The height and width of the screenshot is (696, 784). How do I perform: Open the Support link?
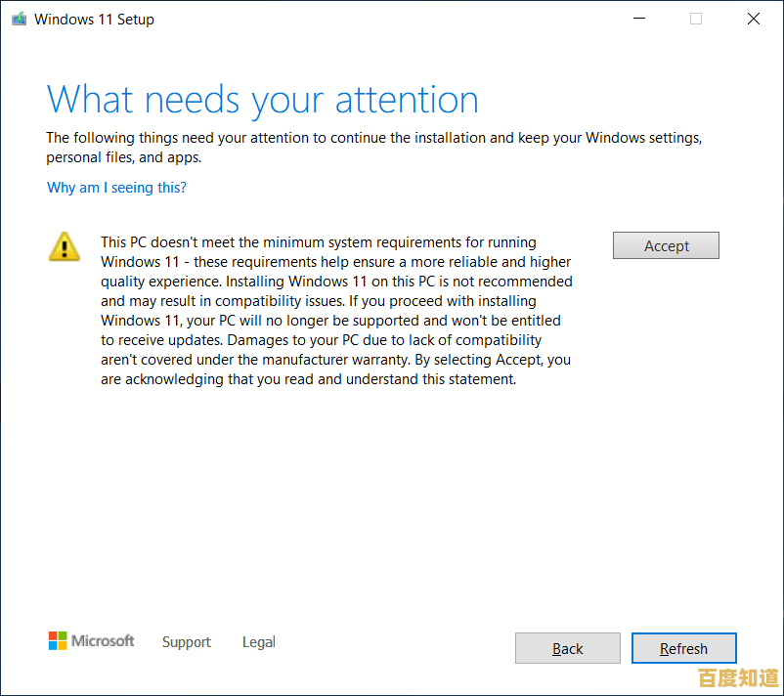186,642
